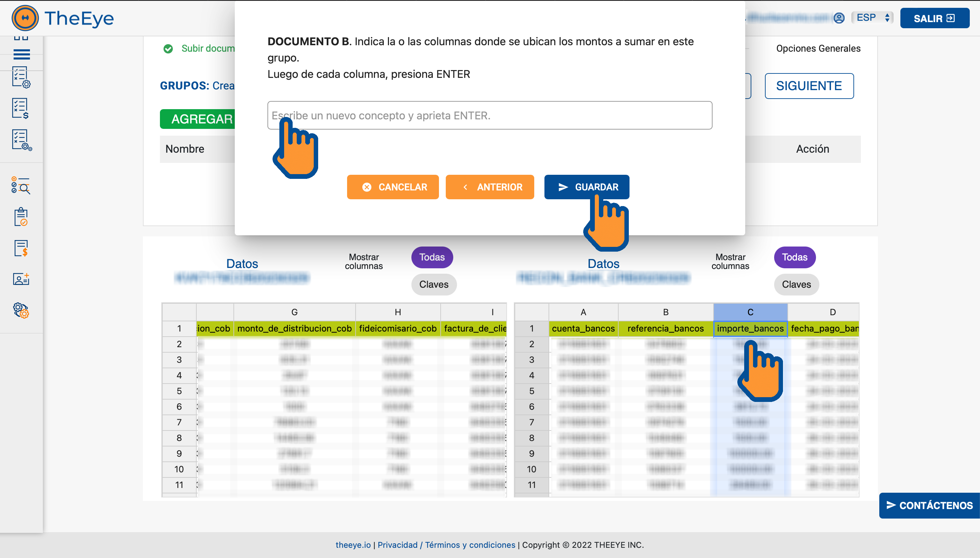The height and width of the screenshot is (558, 980).
Task: Click the Acción column header
Action: [x=813, y=149]
